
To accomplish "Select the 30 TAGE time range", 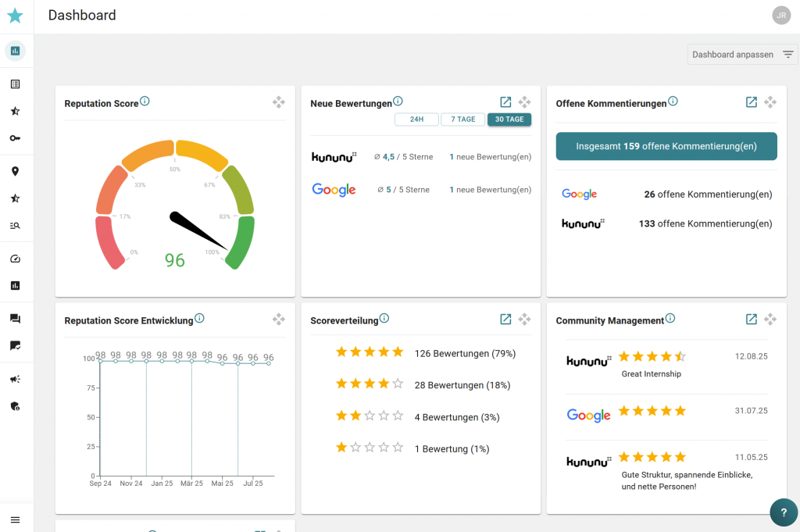I will (509, 120).
